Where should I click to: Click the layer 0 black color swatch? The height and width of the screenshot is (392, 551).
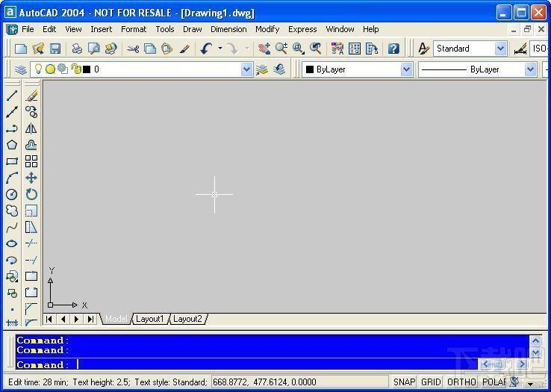click(87, 69)
